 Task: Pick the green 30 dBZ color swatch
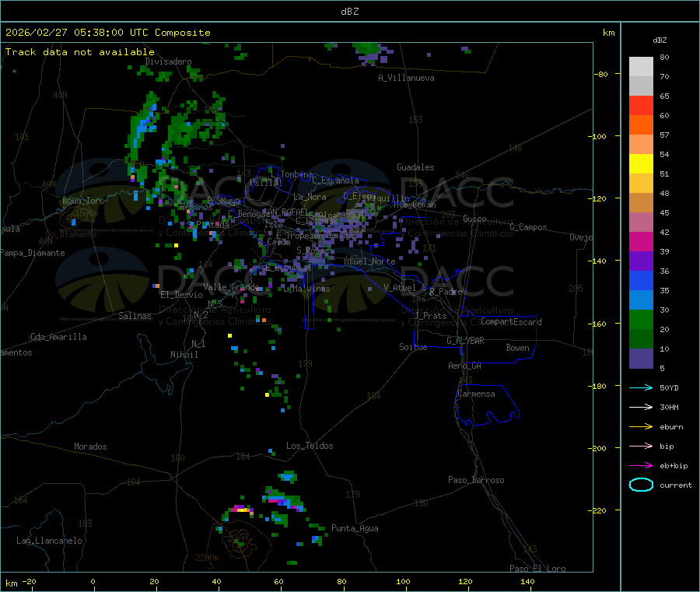(x=641, y=319)
